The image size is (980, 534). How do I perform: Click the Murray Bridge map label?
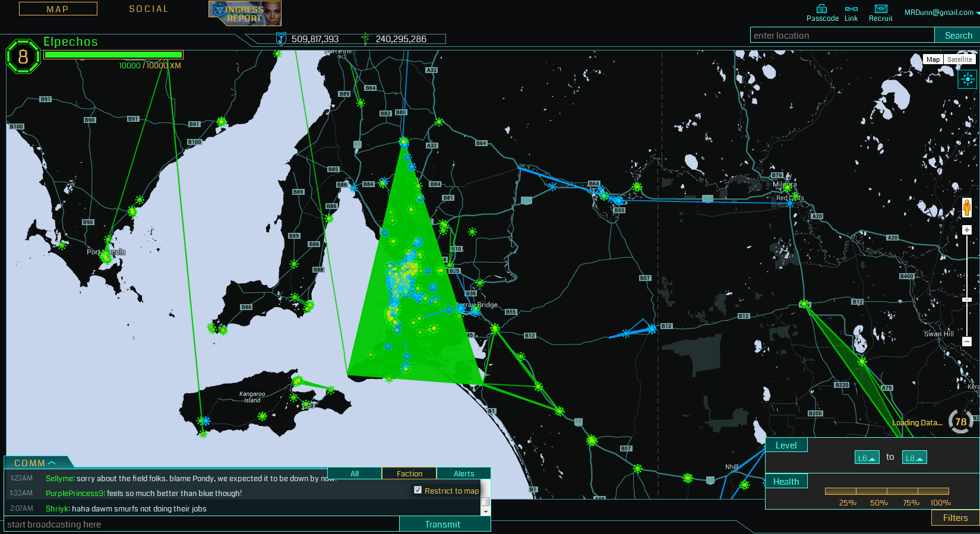click(478, 305)
